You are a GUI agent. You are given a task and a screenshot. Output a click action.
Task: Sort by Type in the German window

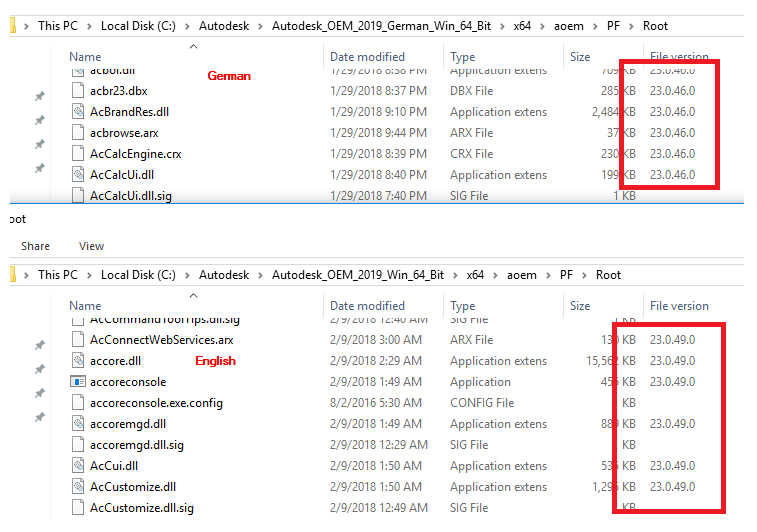[463, 57]
